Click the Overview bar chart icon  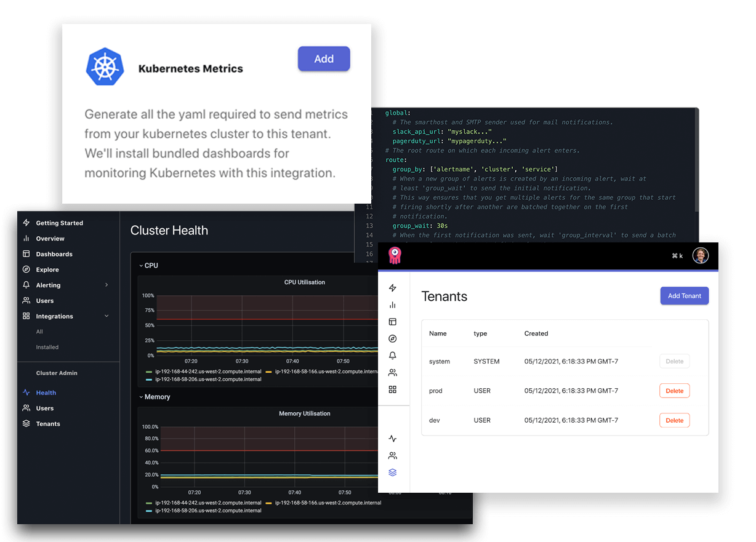click(26, 238)
